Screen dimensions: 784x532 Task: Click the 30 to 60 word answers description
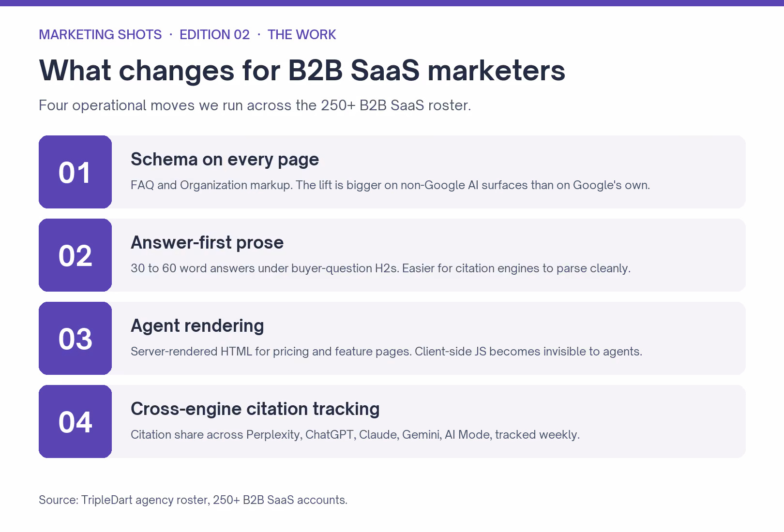[x=380, y=268]
